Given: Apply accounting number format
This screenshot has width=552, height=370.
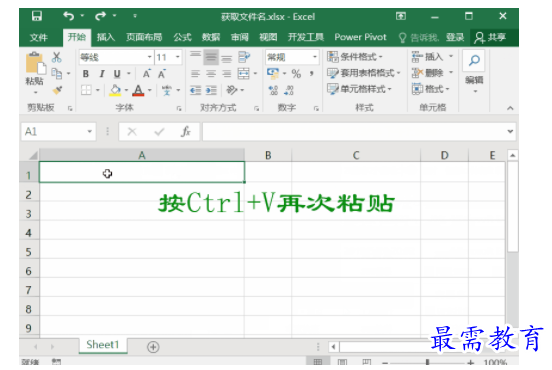Looking at the screenshot, I should (273, 73).
